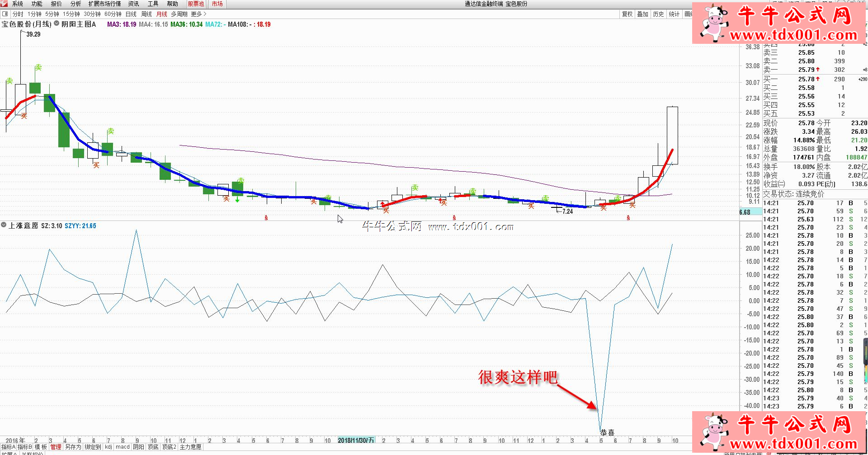Click MA36: 10.34 indicator readout
This screenshot has width=868, height=455.
pyautogui.click(x=186, y=24)
